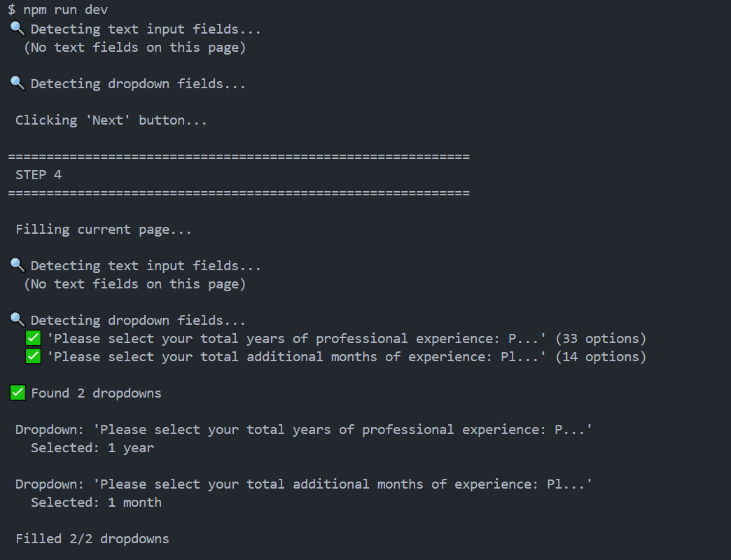Click green checkmark beside 'additional months of experience' line

pyautogui.click(x=33, y=356)
